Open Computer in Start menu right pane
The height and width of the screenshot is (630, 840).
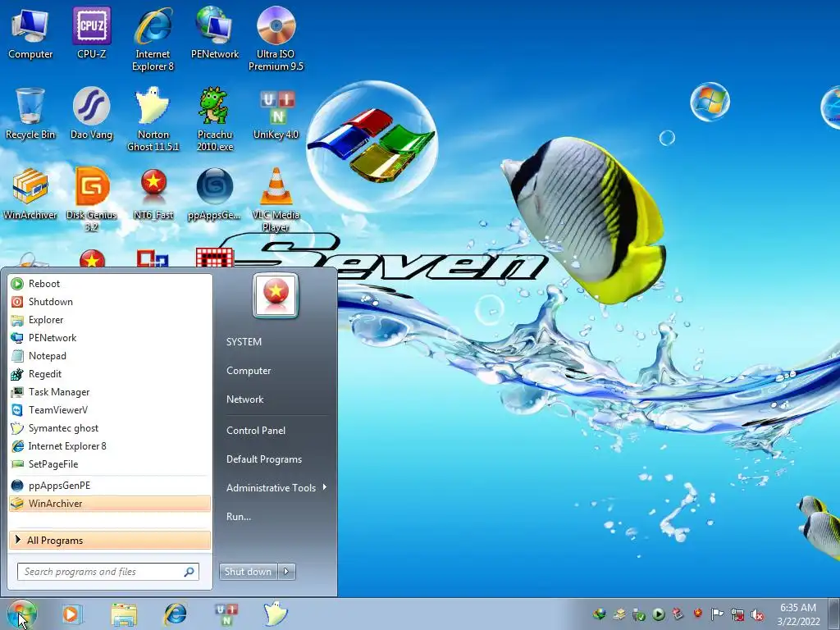tap(249, 371)
